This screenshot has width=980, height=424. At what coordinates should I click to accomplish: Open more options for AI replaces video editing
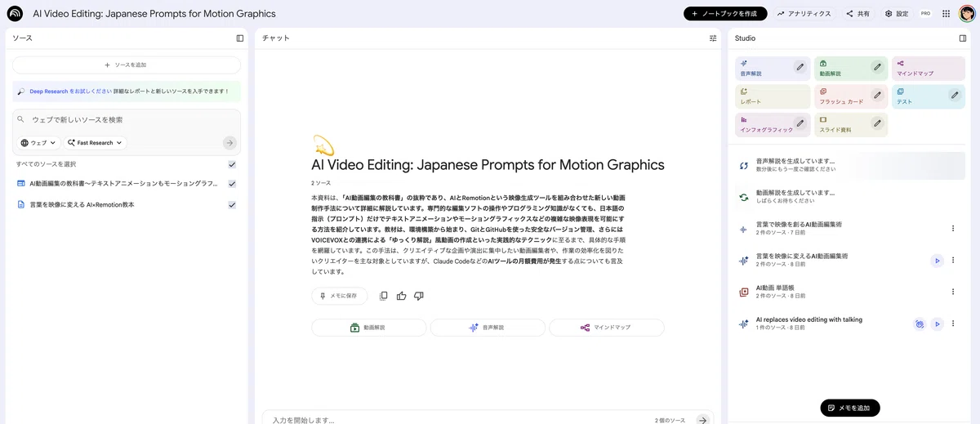coord(953,324)
